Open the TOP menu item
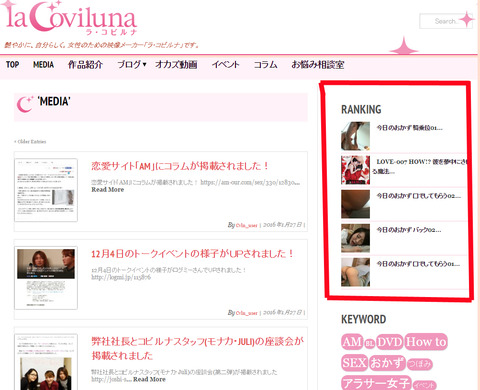 point(12,65)
